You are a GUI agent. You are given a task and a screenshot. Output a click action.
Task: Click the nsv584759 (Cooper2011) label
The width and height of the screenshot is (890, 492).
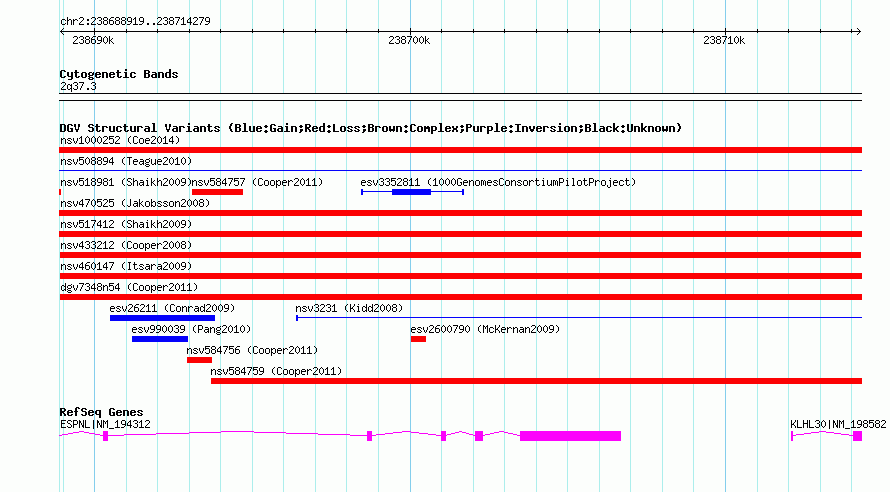point(276,371)
